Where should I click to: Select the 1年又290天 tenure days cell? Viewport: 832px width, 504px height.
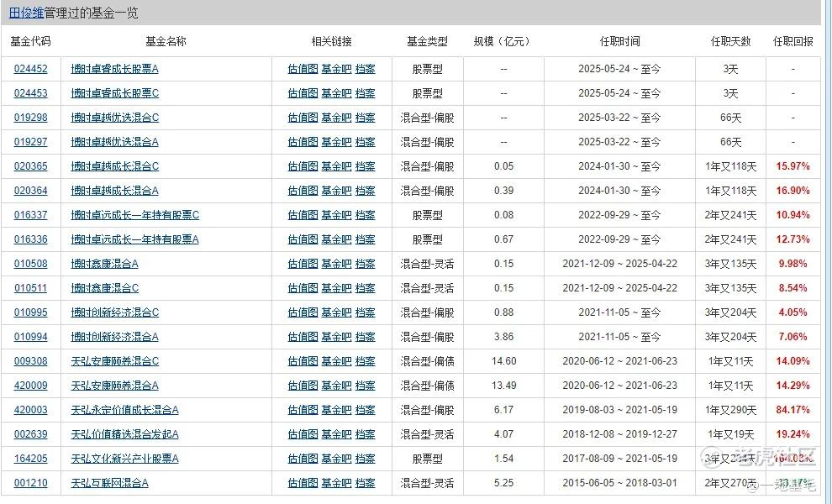click(730, 410)
